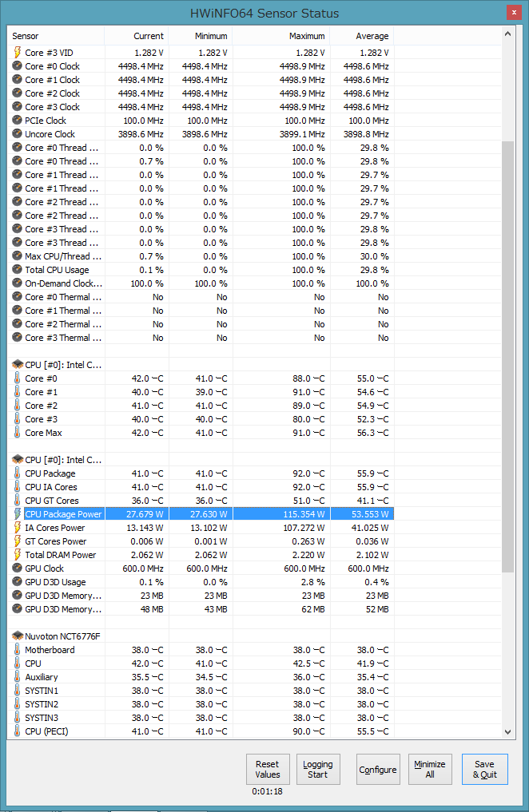Click the CPU GT Cores thermometer icon

(x=17, y=501)
